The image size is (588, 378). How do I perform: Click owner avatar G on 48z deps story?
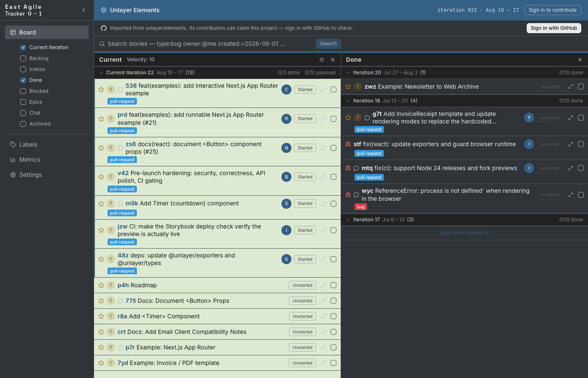coord(286,259)
